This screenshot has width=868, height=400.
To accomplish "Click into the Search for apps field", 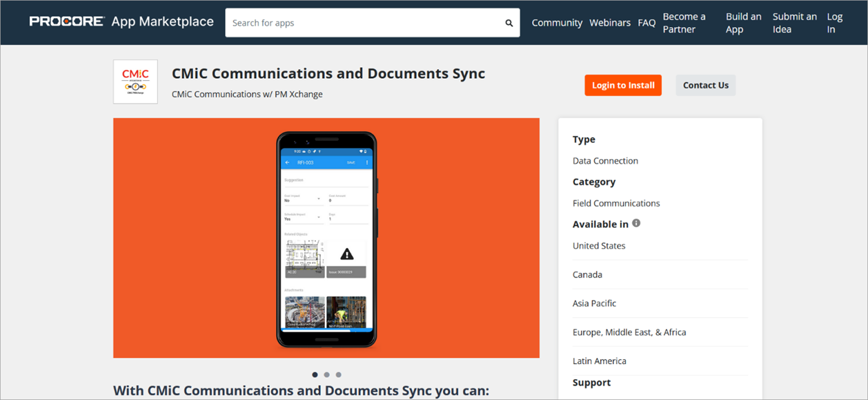I will point(373,23).
